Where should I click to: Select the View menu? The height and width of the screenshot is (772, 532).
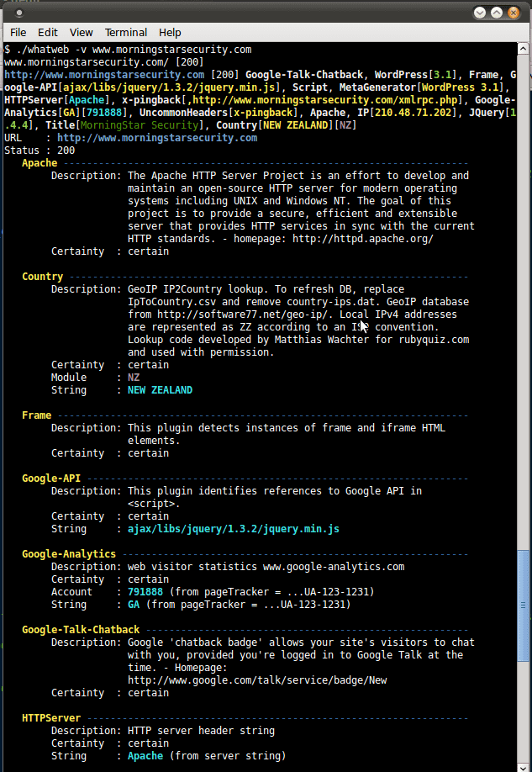coord(81,32)
